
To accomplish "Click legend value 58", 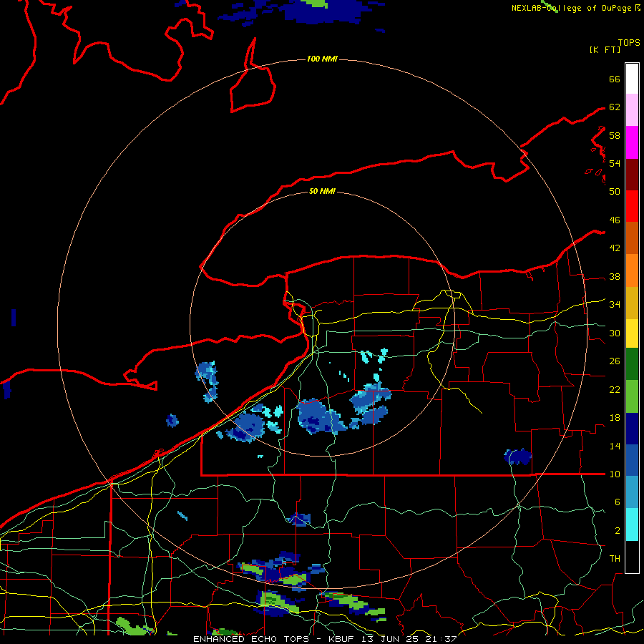I will click(615, 135).
